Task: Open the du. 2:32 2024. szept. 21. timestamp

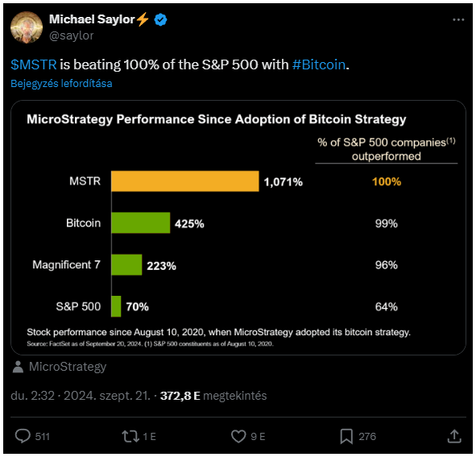Action: (x=81, y=396)
